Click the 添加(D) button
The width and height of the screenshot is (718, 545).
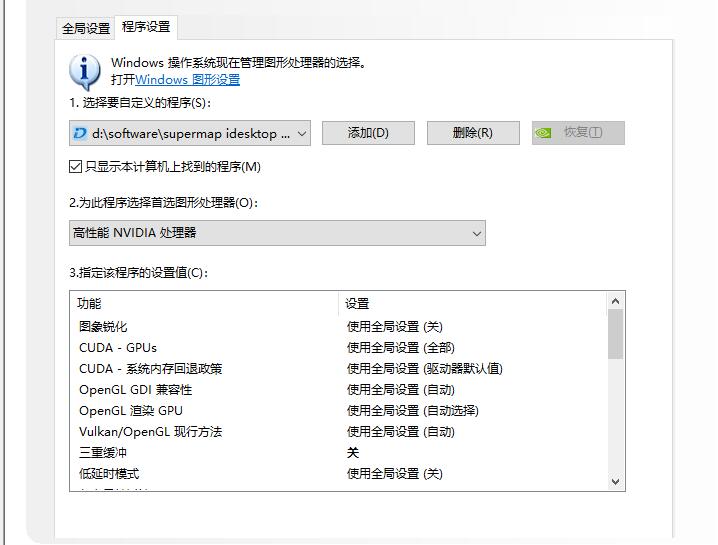pos(368,133)
